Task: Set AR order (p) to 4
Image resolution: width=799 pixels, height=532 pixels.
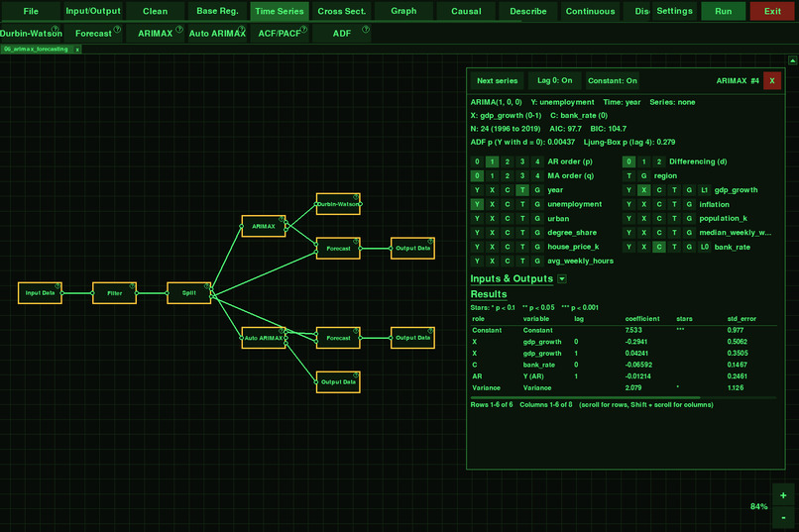Action: click(537, 161)
